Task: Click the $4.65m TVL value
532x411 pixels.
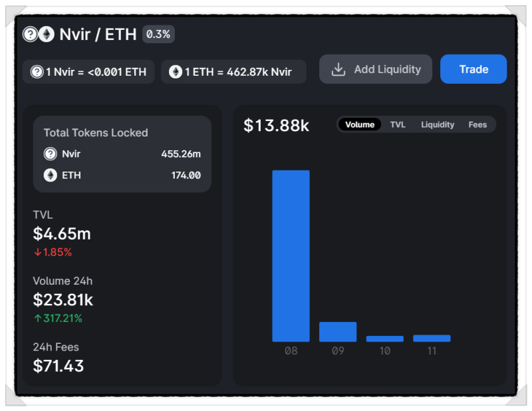Action: click(x=62, y=234)
